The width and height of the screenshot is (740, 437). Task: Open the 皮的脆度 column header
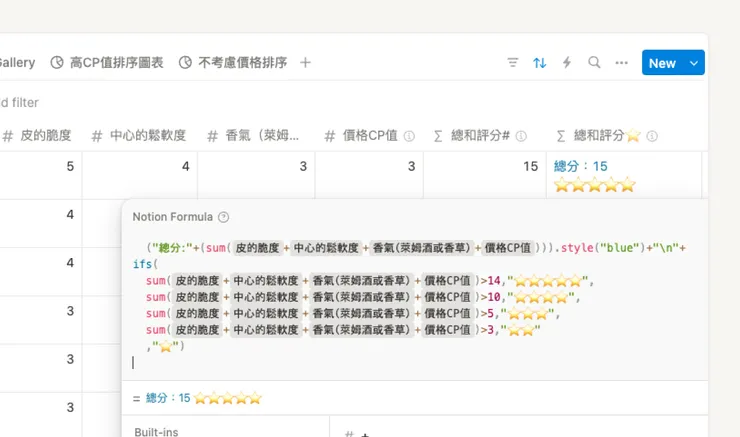click(x=37, y=136)
